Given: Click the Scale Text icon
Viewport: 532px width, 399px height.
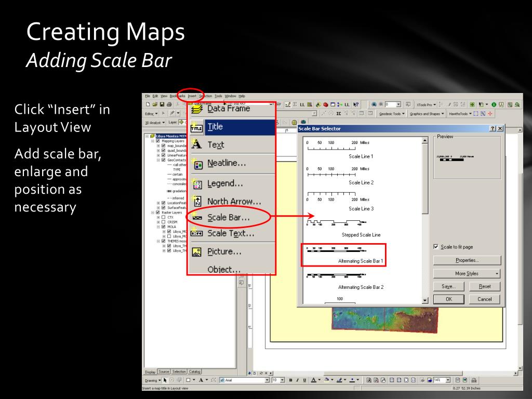Looking at the screenshot, I should point(197,234).
